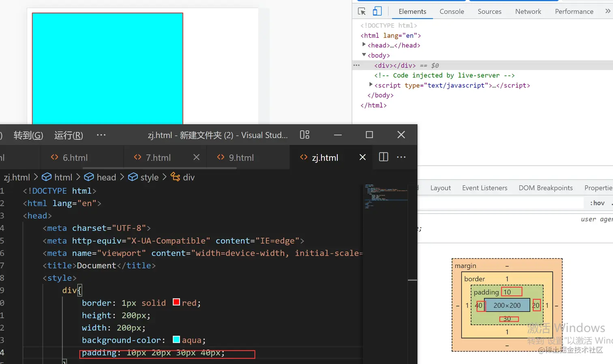Open the editor More Actions ellipsis menu

(401, 157)
